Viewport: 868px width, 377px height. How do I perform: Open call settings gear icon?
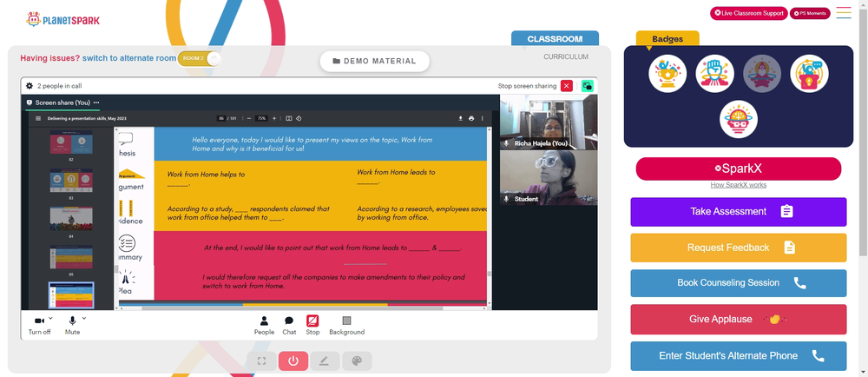tap(30, 86)
